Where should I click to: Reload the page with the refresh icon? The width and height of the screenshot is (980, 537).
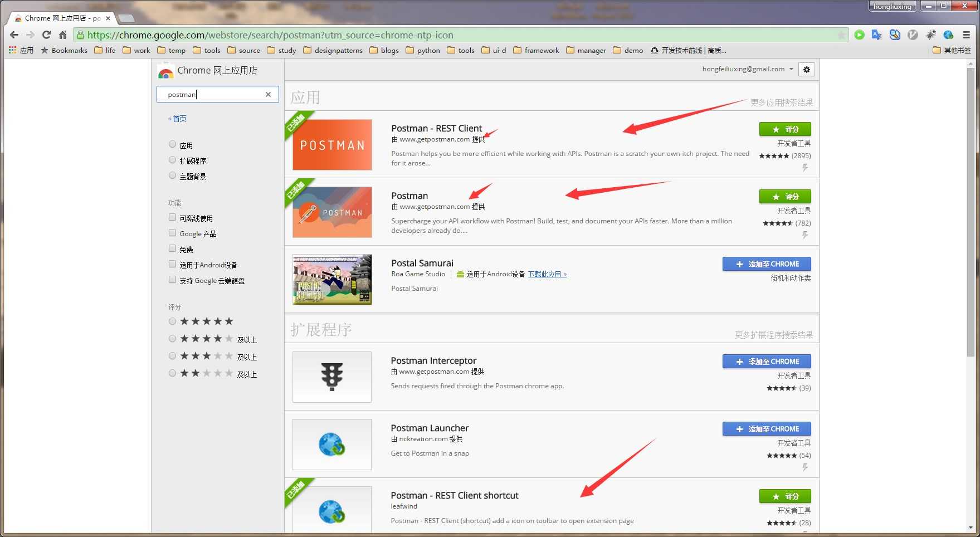click(46, 35)
